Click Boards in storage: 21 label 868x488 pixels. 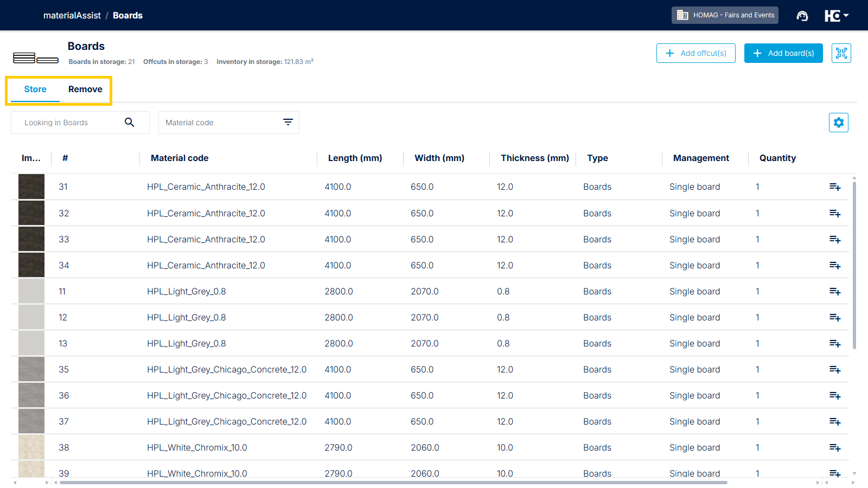[101, 62]
